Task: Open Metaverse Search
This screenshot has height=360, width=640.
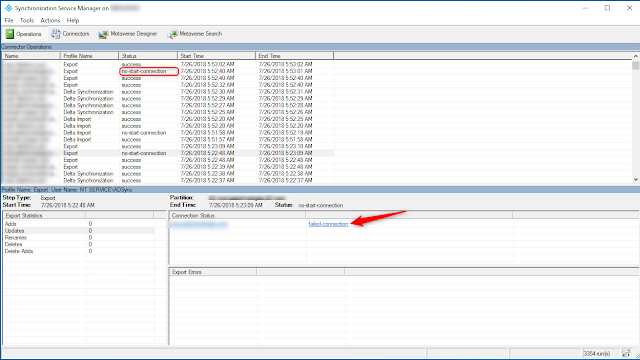Action: tap(195, 34)
